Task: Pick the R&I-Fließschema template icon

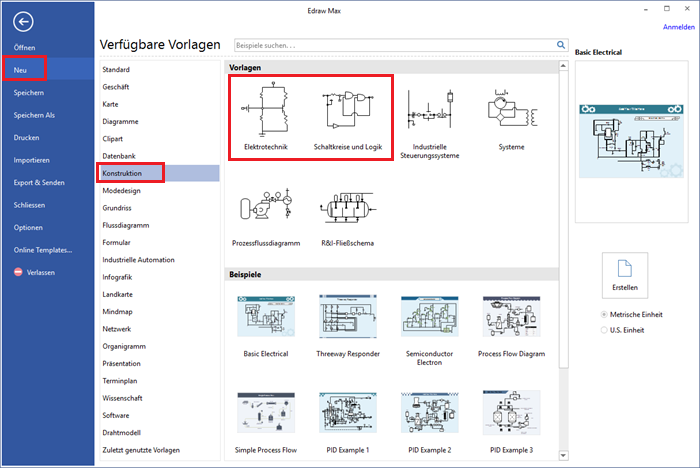Action: 348,207
